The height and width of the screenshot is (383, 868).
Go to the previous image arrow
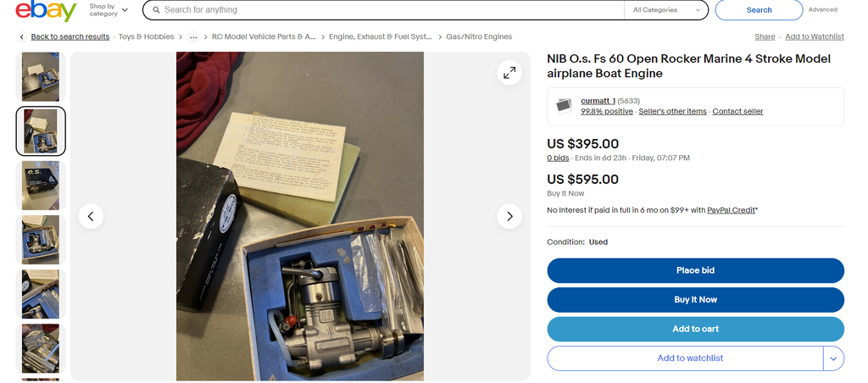(91, 216)
